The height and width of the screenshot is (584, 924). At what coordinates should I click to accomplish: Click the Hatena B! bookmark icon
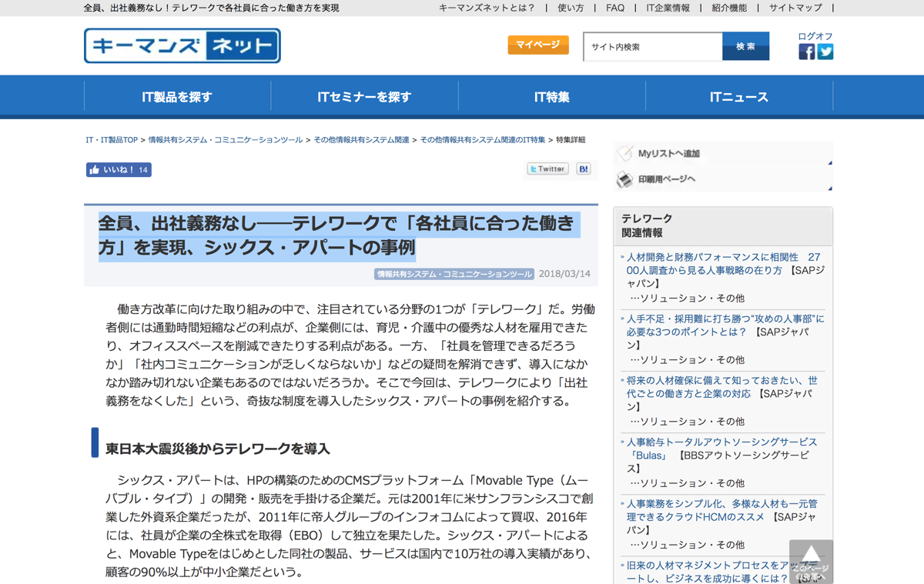tap(584, 169)
